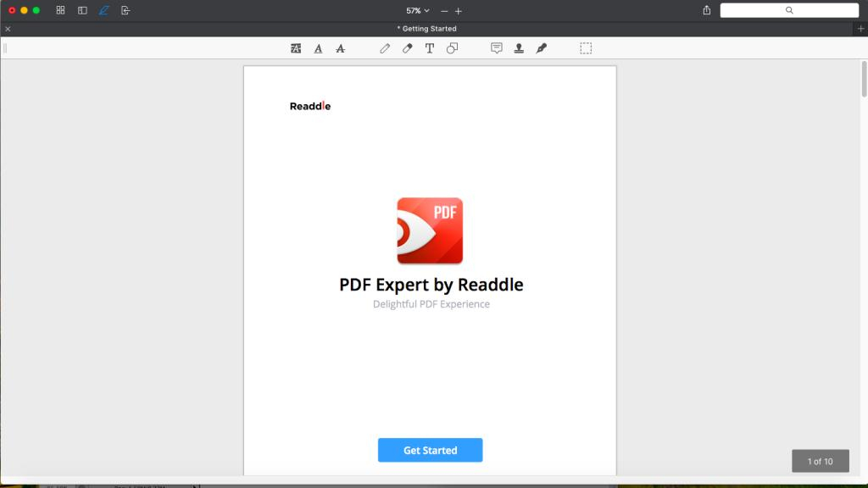
Task: Select the Text tool
Action: (430, 48)
